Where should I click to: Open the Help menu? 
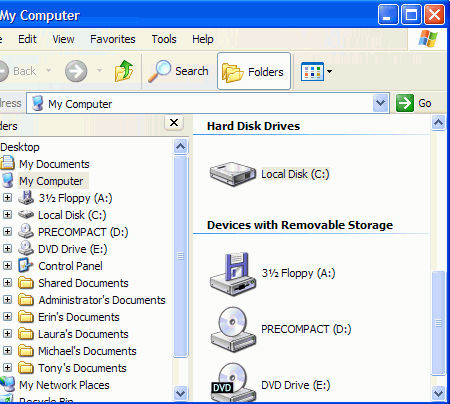202,39
